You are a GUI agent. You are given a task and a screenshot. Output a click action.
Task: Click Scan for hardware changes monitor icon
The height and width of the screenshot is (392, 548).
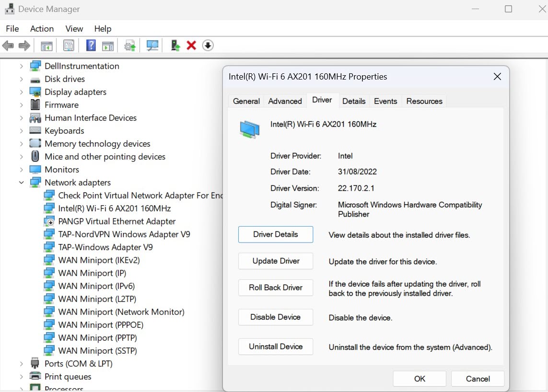pos(152,46)
